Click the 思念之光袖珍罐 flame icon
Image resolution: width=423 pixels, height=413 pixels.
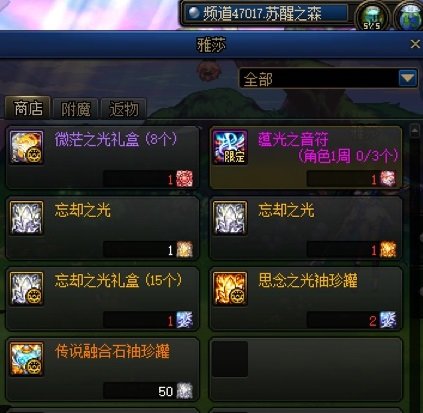tap(230, 288)
